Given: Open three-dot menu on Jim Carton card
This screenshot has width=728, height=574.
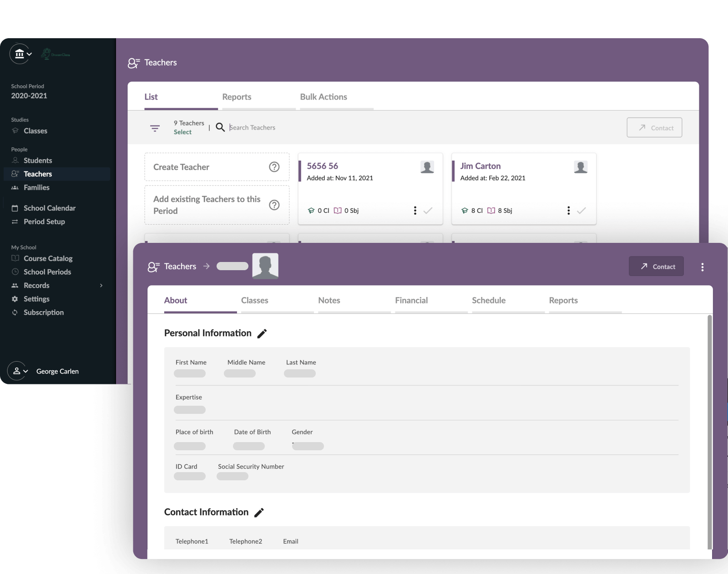Looking at the screenshot, I should (568, 211).
